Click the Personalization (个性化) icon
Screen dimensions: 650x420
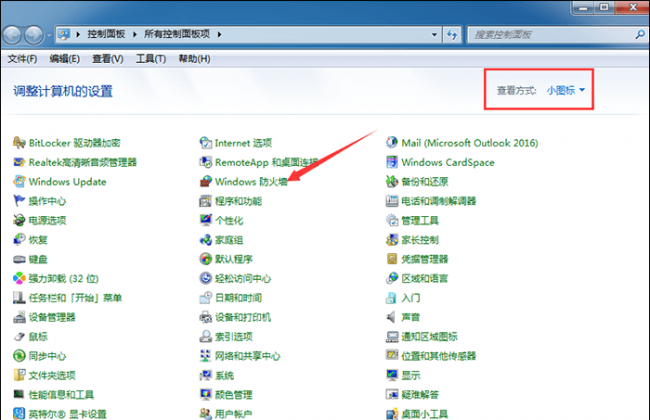click(206, 220)
